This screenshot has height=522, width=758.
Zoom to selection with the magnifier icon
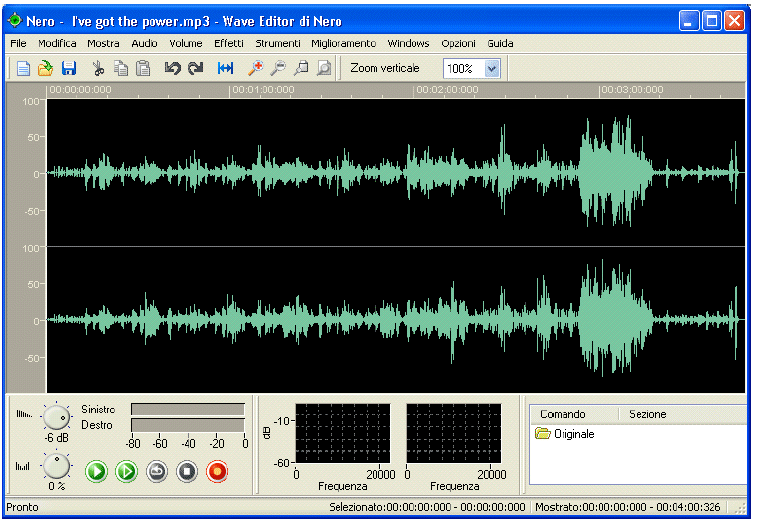(x=301, y=69)
